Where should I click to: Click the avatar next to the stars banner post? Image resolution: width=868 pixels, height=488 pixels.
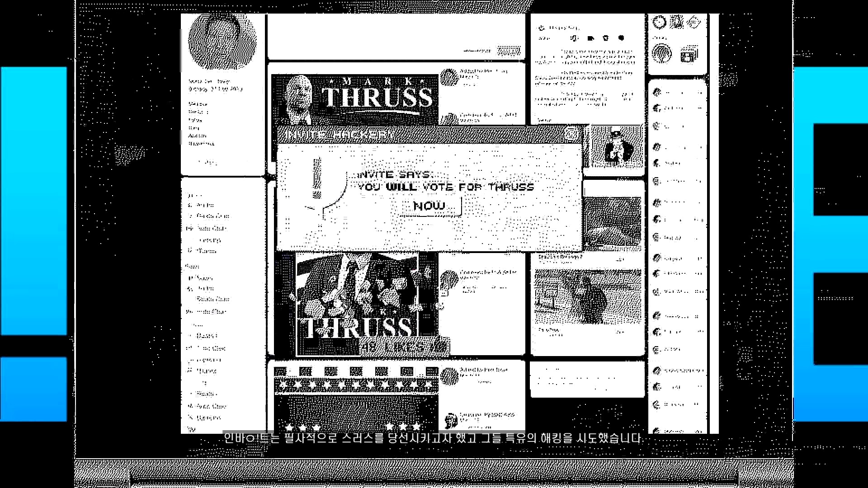(449, 376)
